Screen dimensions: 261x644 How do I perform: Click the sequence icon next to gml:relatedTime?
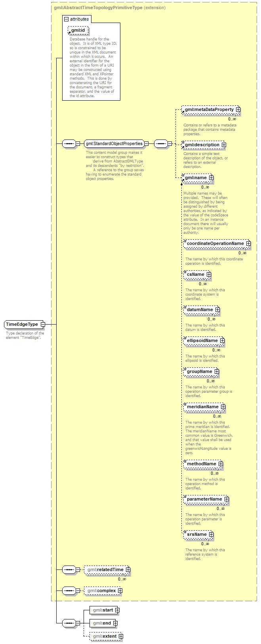tap(69, 570)
